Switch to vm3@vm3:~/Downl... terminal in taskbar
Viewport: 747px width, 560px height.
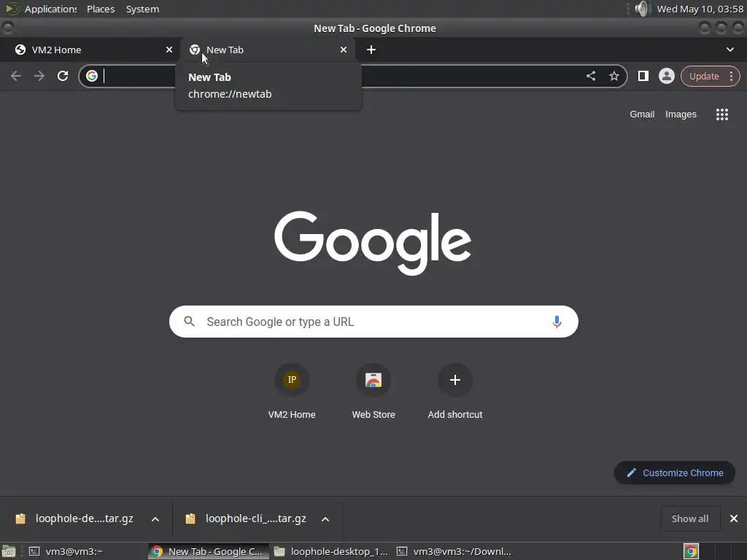454,551
